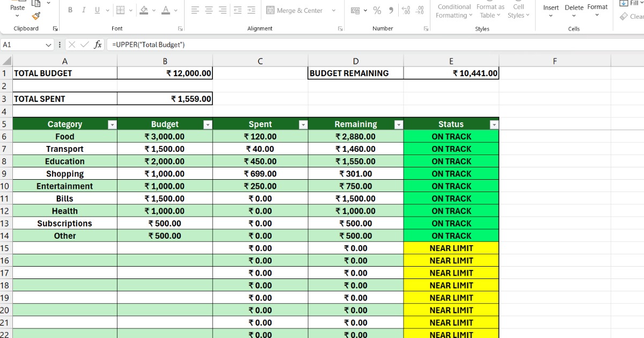This screenshot has height=338, width=644.
Task: Select column C header
Action: [260, 61]
